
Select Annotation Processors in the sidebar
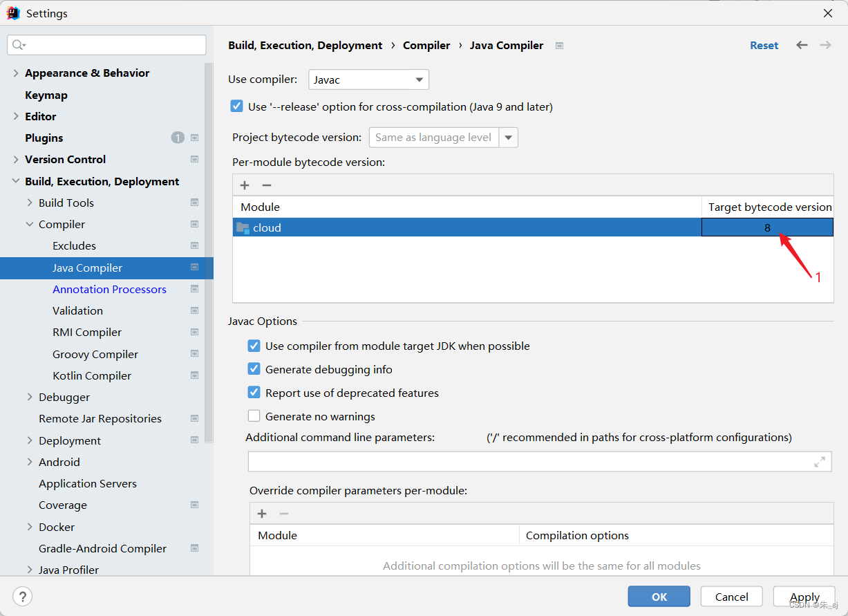109,289
